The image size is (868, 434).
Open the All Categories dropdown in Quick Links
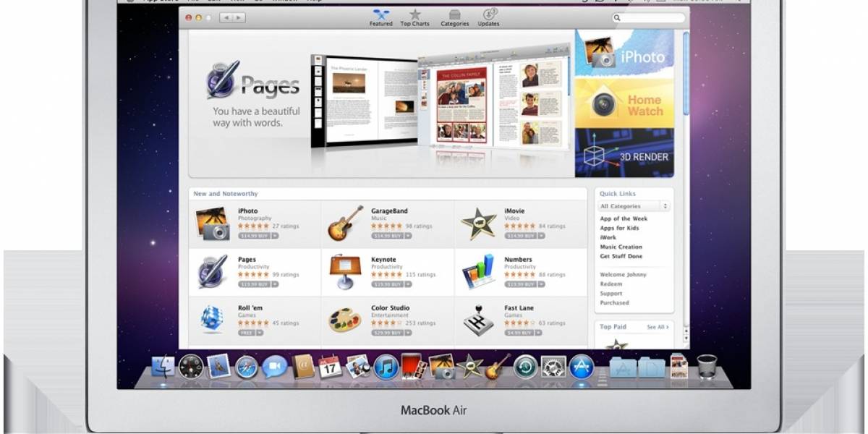[634, 206]
